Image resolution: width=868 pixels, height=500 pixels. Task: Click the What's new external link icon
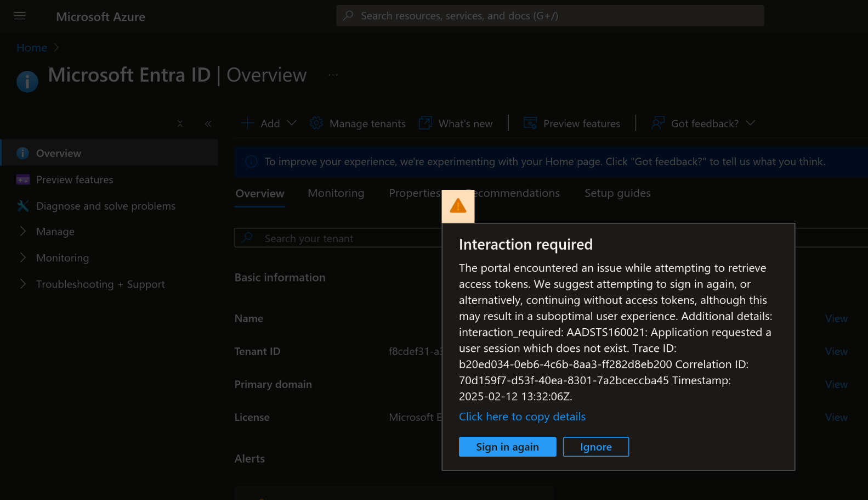click(426, 123)
